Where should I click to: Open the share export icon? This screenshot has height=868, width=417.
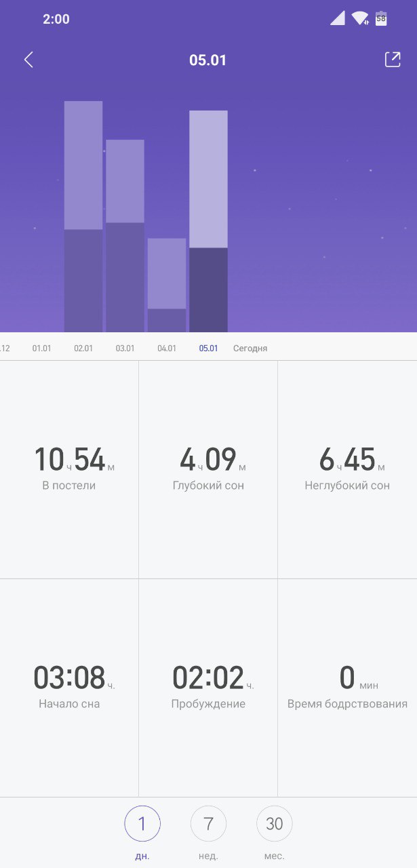coord(393,60)
